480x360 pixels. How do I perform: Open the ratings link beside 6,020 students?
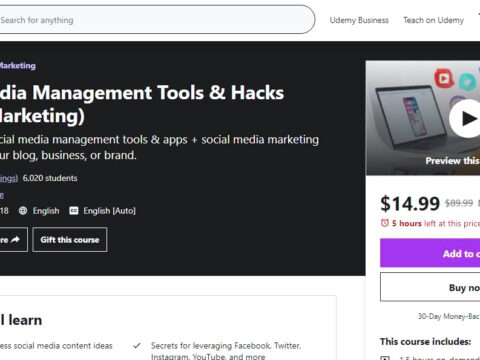pos(9,178)
